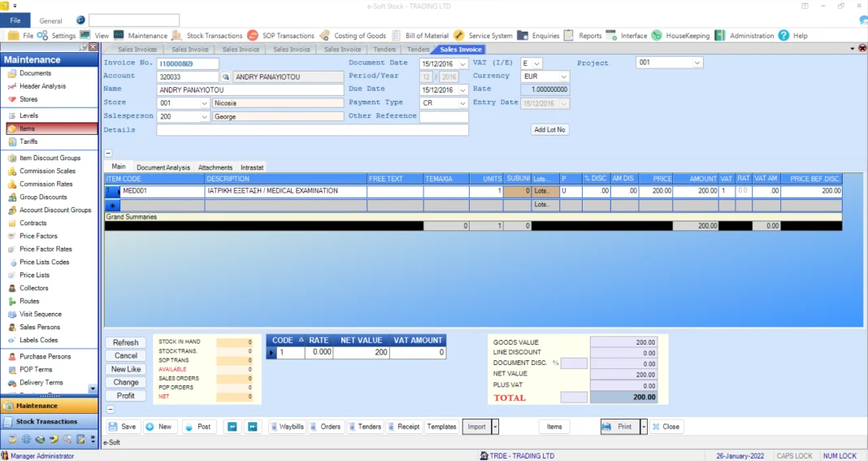Click the account lookup search icon

click(225, 77)
